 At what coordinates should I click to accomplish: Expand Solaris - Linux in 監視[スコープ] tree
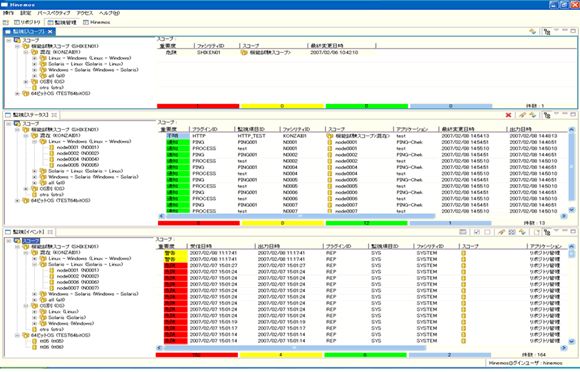point(35,64)
